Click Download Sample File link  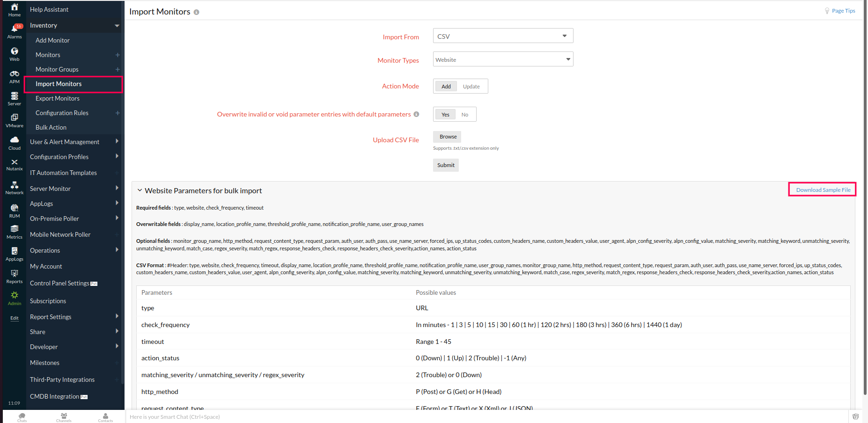823,190
